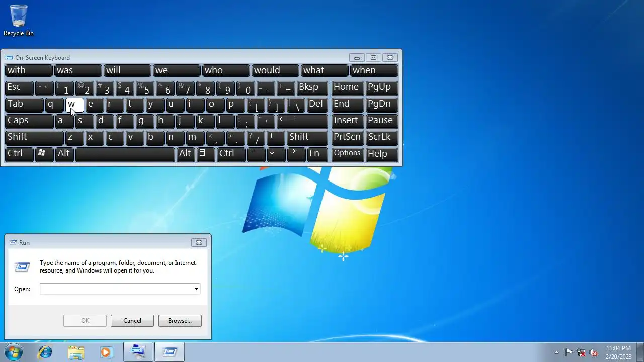Show hidden tray icons arrow
644x362 pixels.
(556, 352)
